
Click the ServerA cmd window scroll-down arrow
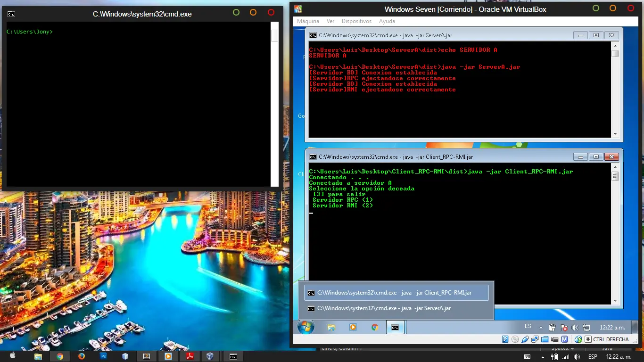pyautogui.click(x=615, y=134)
